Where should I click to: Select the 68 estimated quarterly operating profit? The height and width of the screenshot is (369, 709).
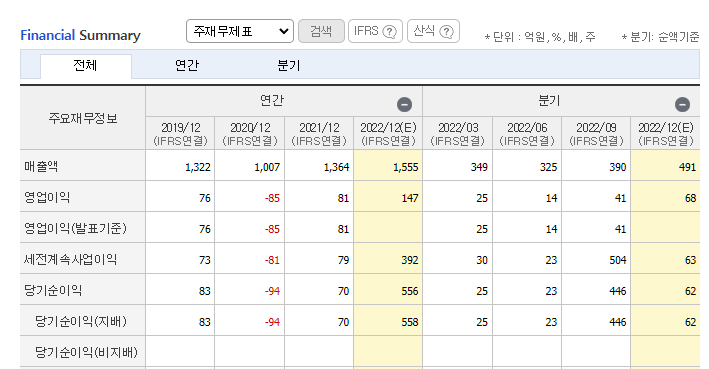click(690, 198)
